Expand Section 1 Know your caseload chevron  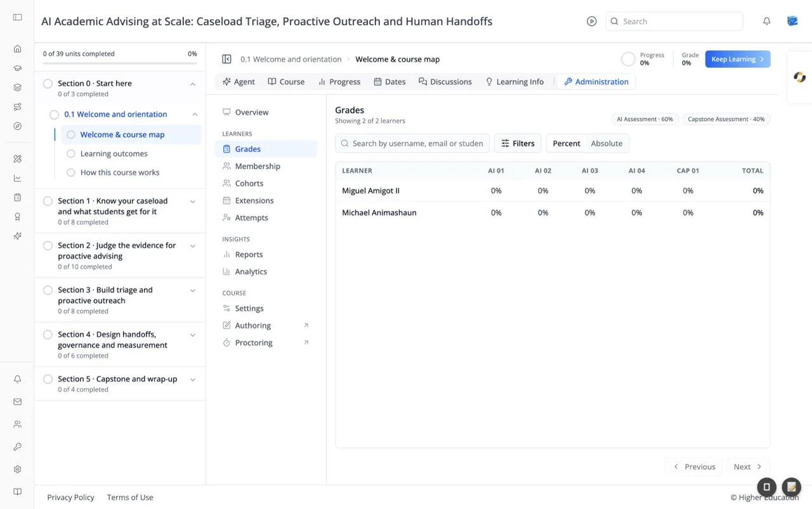[193, 202]
